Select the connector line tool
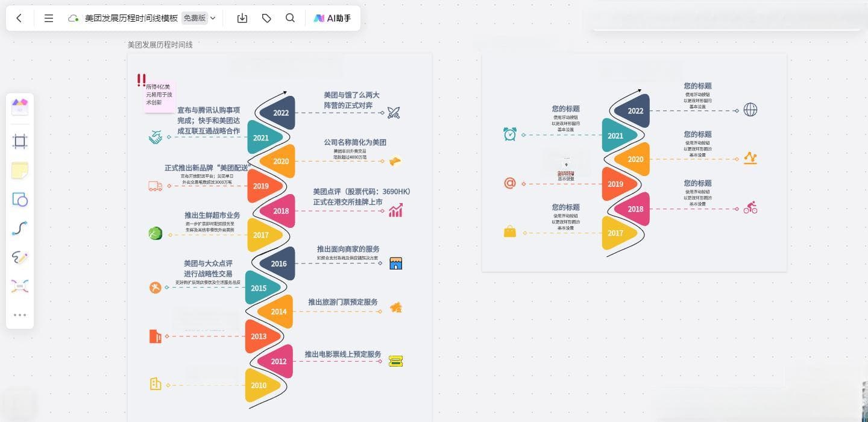Image resolution: width=868 pixels, height=422 pixels. pos(20,228)
